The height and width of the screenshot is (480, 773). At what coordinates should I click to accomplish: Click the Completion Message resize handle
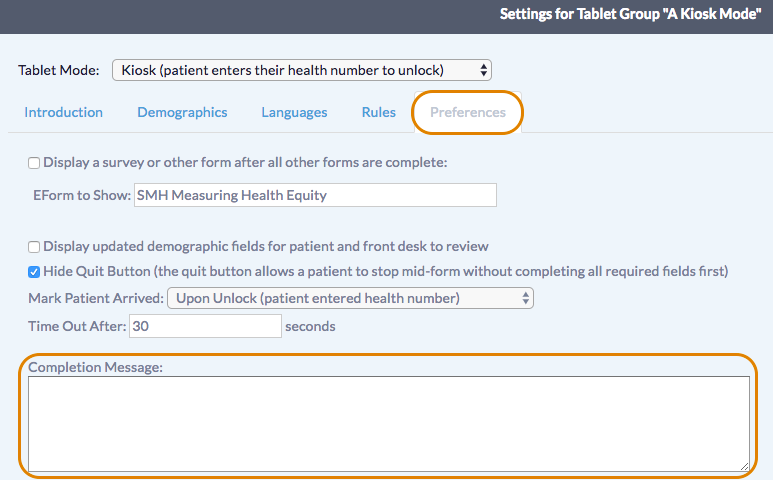point(744,466)
